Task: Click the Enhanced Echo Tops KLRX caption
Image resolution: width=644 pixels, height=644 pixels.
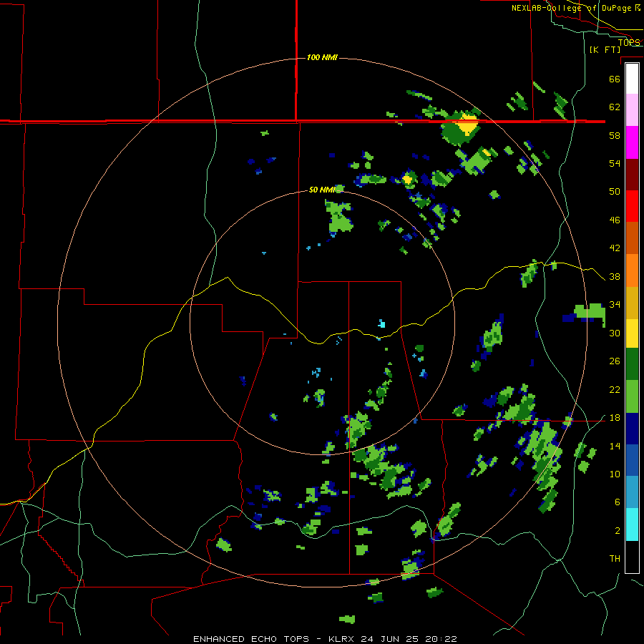Action: coord(325,639)
